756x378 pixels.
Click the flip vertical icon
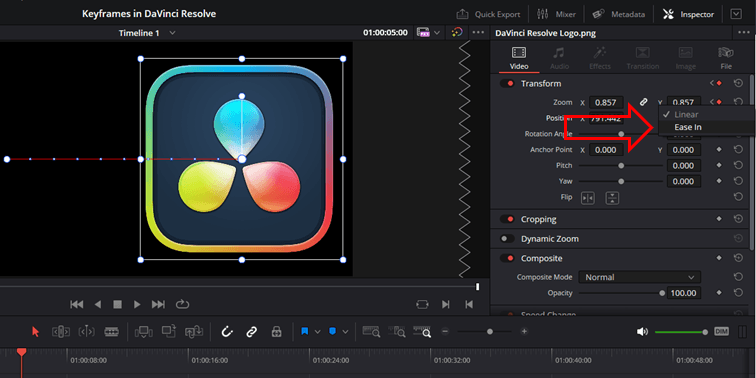pyautogui.click(x=612, y=198)
